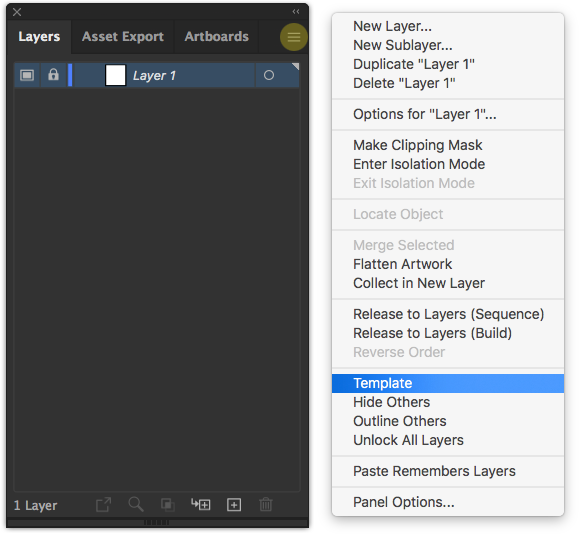Click Make/Release Clipping Mask icon
Viewport: 581px width, 538px height.
[x=168, y=505]
